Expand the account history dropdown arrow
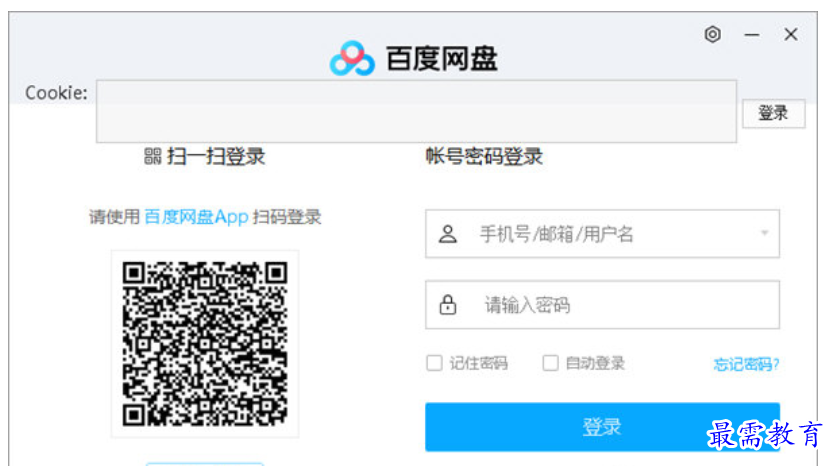The height and width of the screenshot is (466, 831). click(x=764, y=233)
